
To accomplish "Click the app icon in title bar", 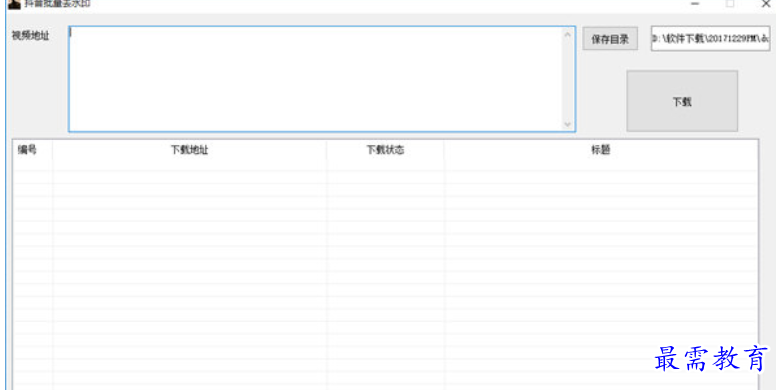I will [x=14, y=4].
